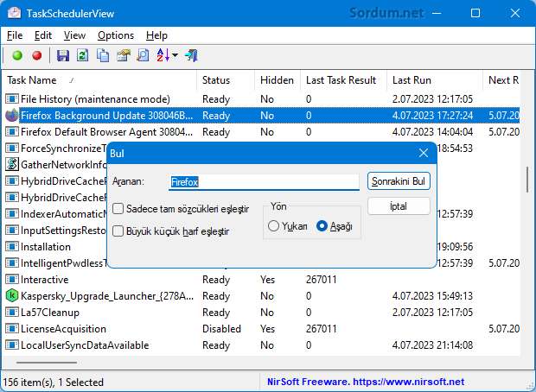Viewport: 536px width, 392px height.
Task: Click the File History (maintenance mode) name
Action: (95, 99)
